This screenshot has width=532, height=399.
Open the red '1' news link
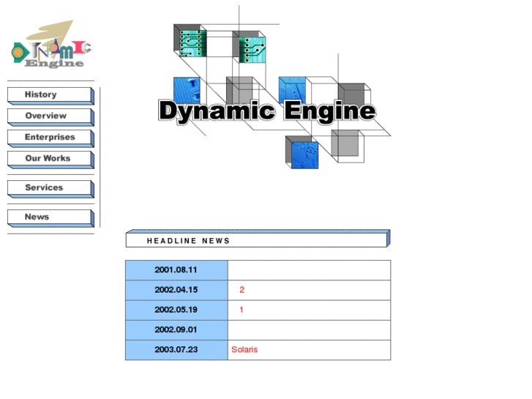pyautogui.click(x=241, y=310)
